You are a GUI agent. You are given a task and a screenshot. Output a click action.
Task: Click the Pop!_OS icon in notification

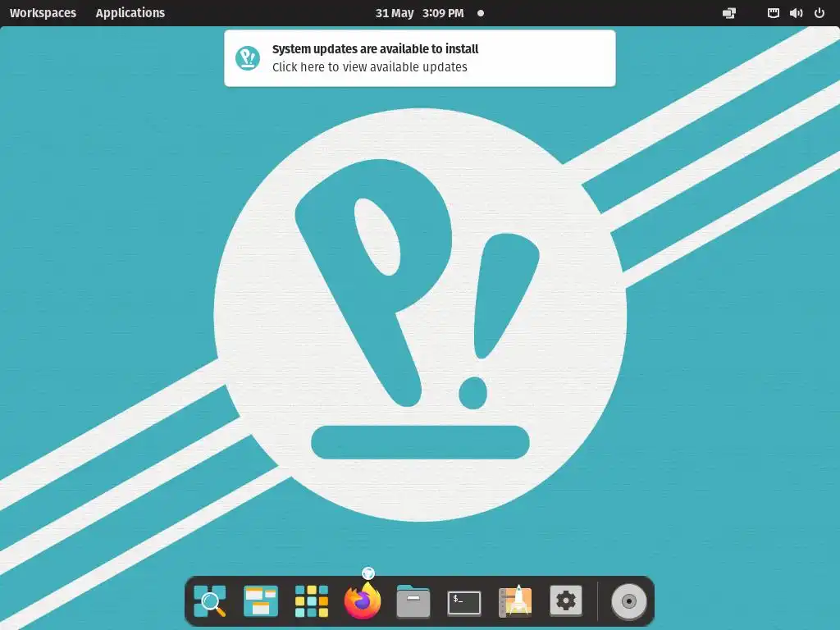(248, 58)
